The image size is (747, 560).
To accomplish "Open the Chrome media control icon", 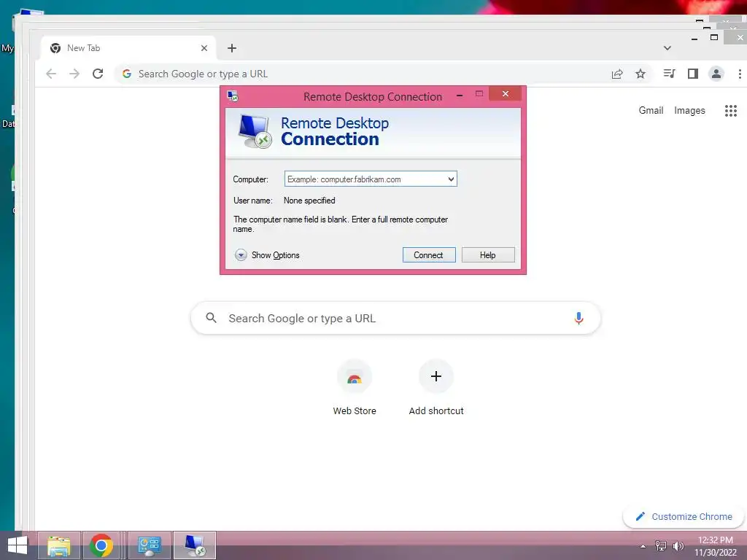I will coord(670,74).
